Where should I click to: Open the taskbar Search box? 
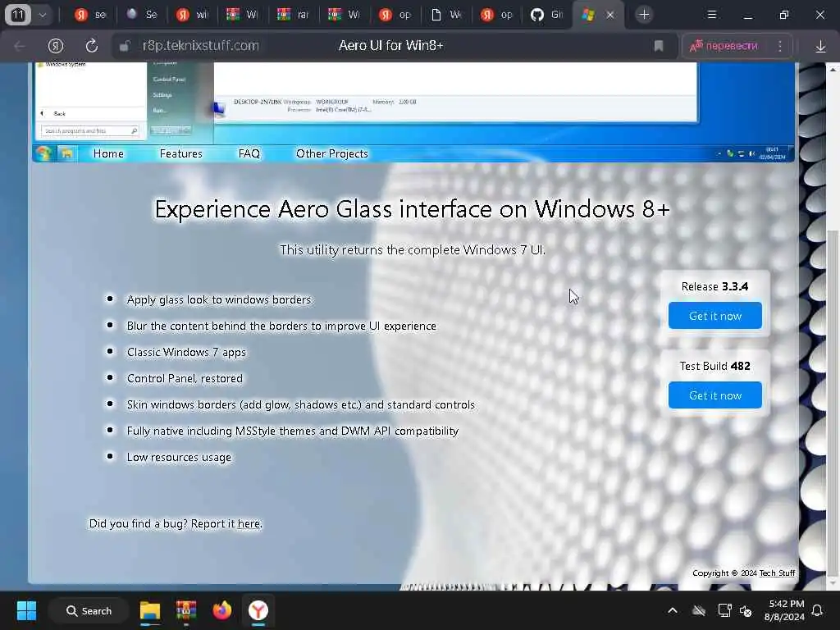(89, 610)
